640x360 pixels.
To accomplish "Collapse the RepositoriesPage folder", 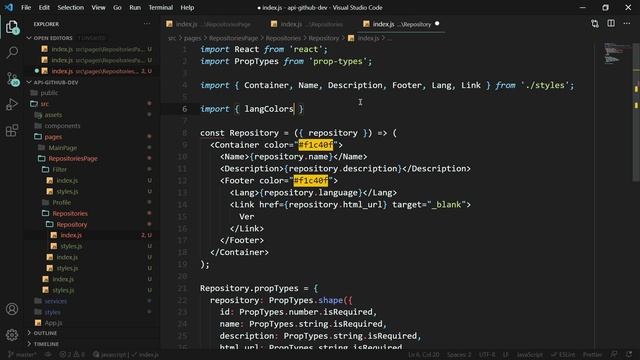I will pos(73,158).
